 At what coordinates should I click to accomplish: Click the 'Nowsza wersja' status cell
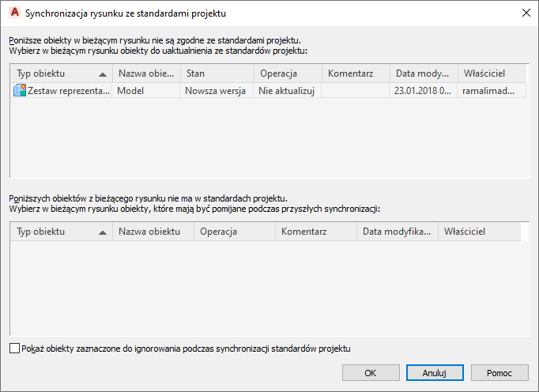click(217, 91)
